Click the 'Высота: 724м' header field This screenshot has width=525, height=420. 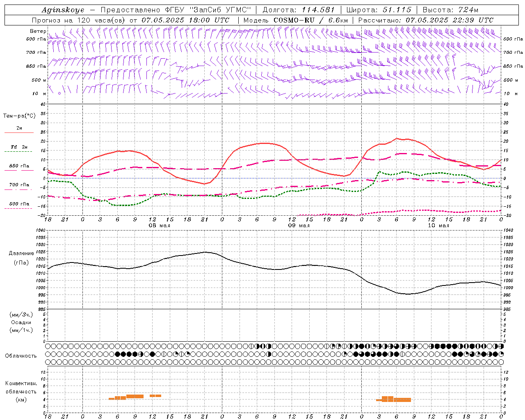click(x=450, y=10)
